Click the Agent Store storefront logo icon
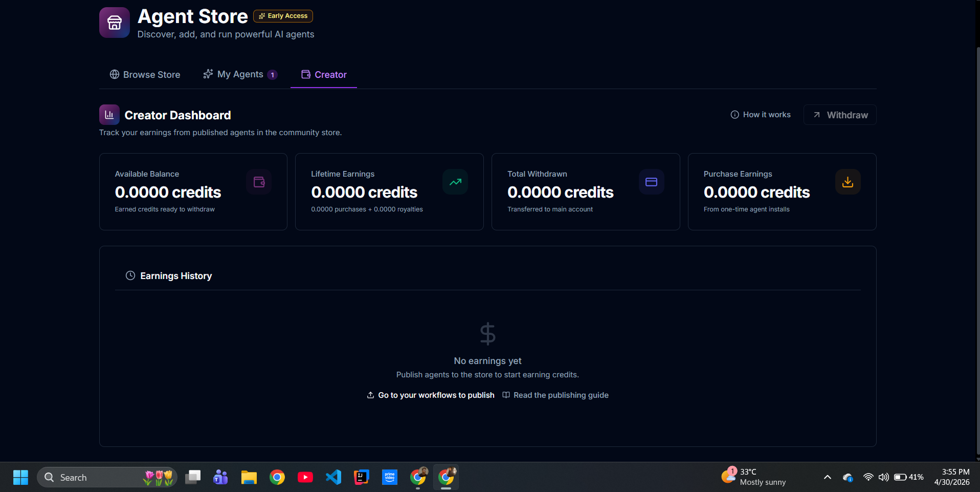 (x=115, y=23)
